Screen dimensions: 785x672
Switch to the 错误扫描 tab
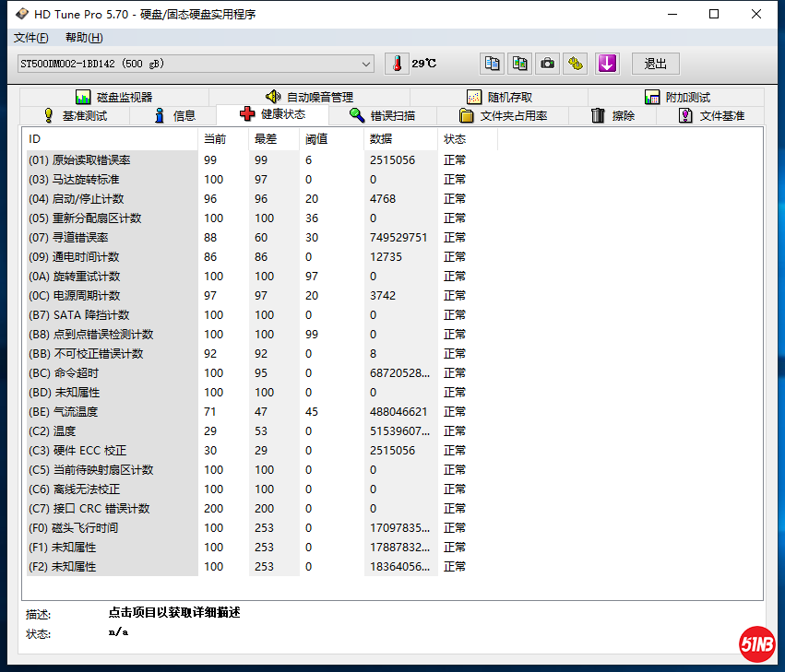[x=382, y=115]
